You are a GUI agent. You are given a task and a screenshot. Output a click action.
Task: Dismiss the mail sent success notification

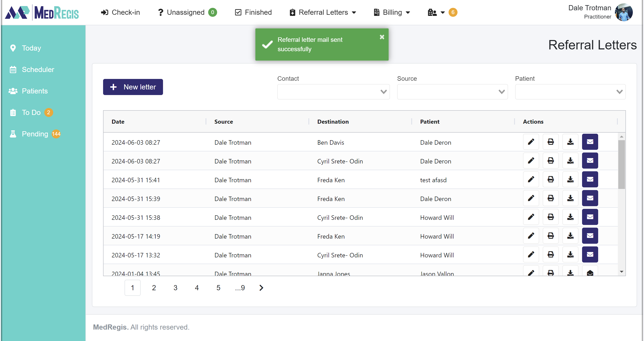click(x=382, y=37)
